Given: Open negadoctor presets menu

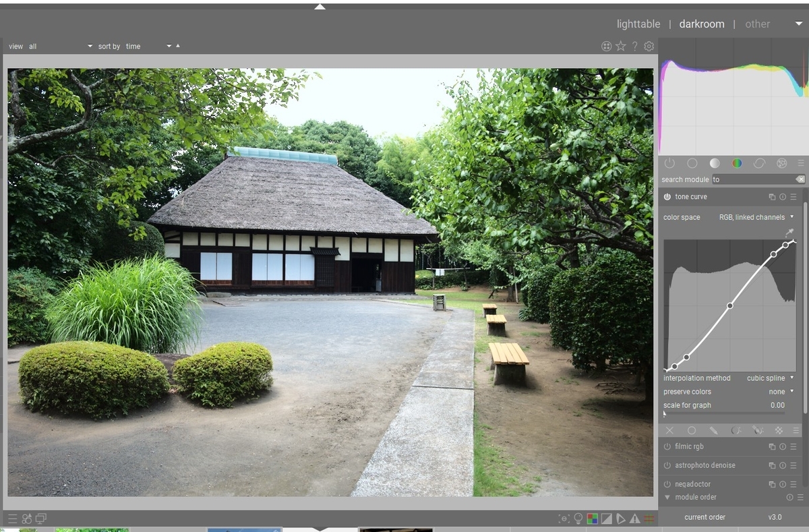Looking at the screenshot, I should 793,484.
